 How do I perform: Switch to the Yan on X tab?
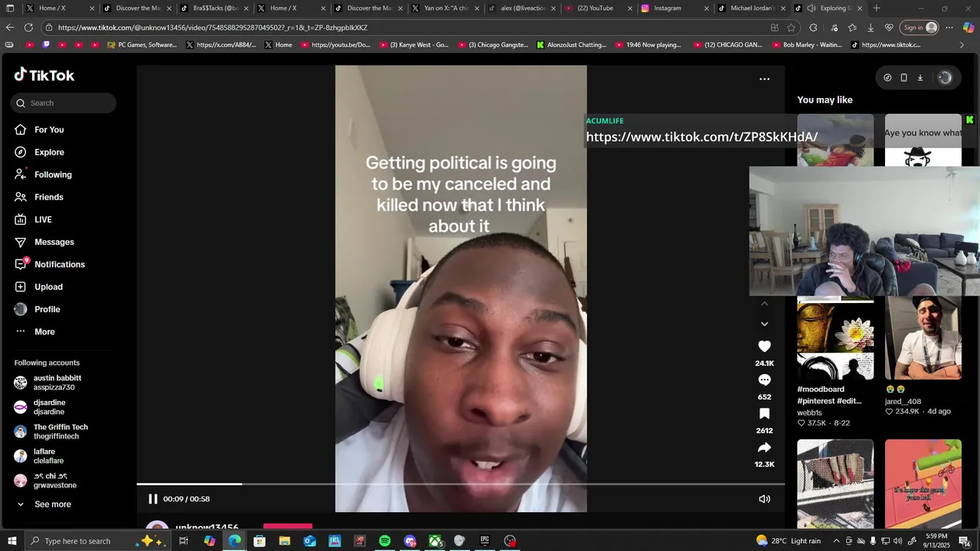click(444, 8)
